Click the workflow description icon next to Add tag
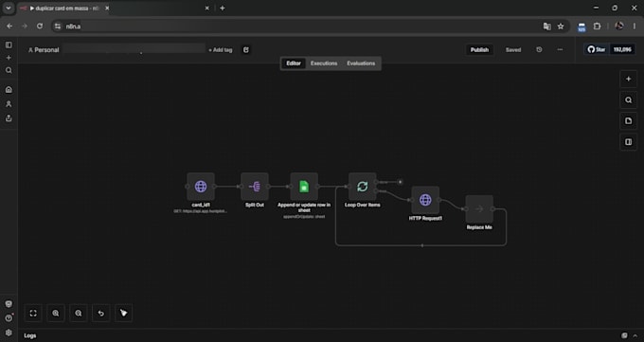644x342 pixels. 246,50
